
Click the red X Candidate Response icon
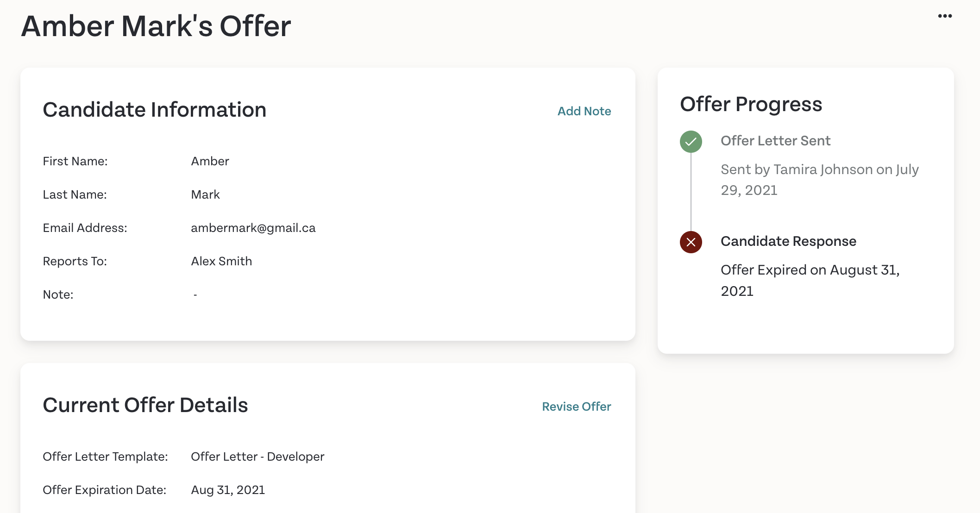point(691,242)
